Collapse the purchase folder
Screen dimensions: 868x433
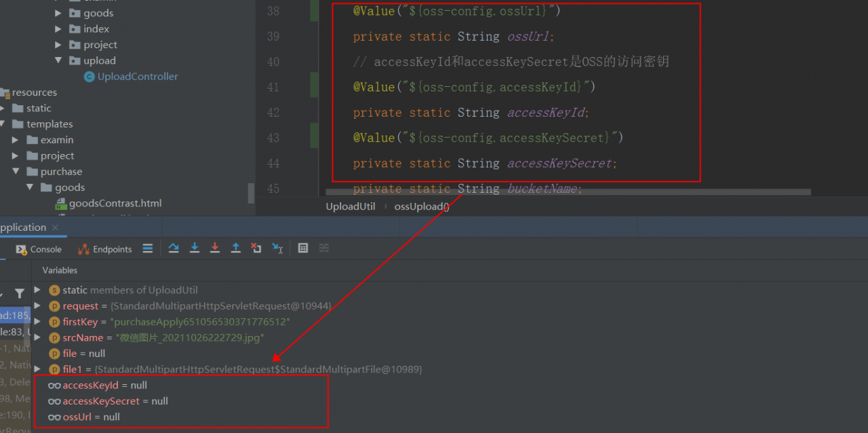[x=16, y=172]
